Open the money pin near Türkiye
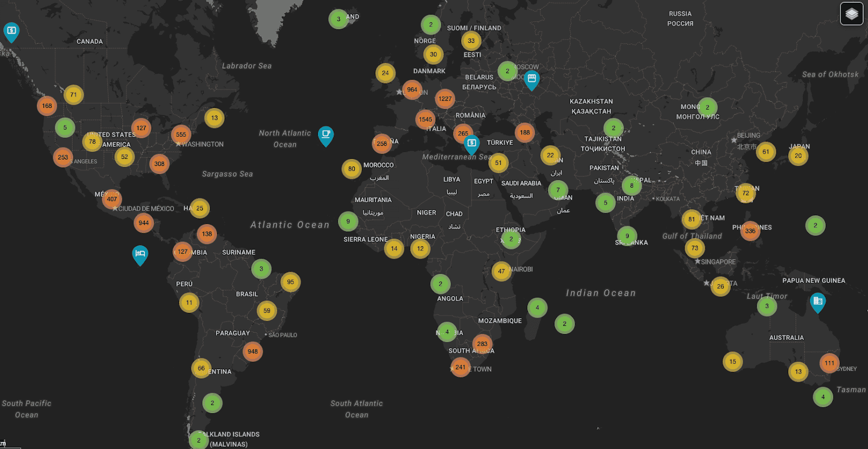Image resolution: width=868 pixels, height=449 pixels. pyautogui.click(x=471, y=143)
